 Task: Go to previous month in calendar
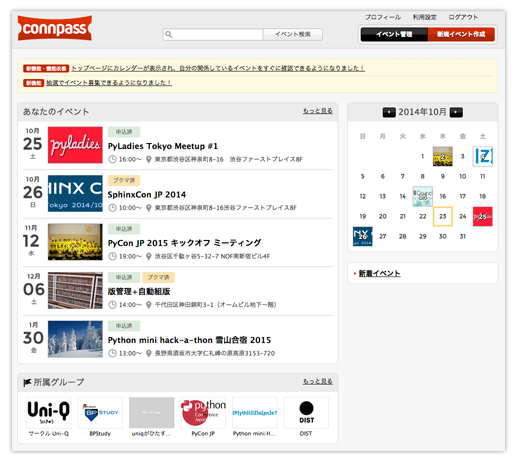[389, 112]
